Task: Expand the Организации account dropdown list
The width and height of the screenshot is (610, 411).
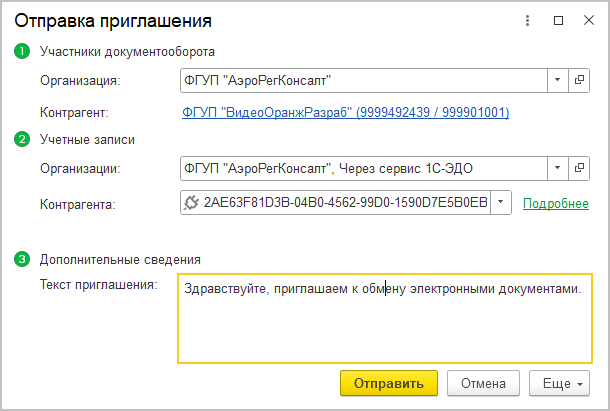Action: pos(557,167)
